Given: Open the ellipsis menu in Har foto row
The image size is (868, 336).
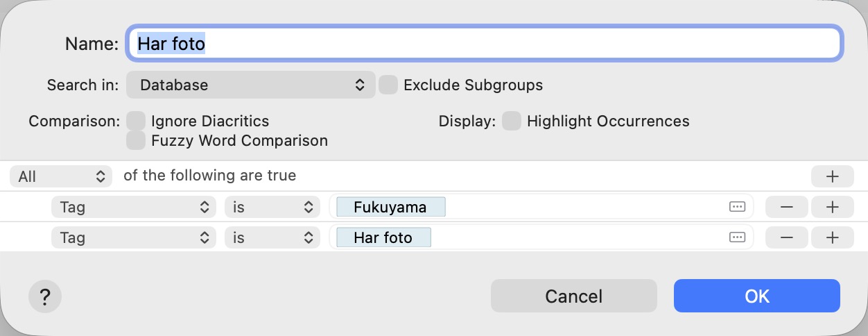Looking at the screenshot, I should click(x=737, y=237).
